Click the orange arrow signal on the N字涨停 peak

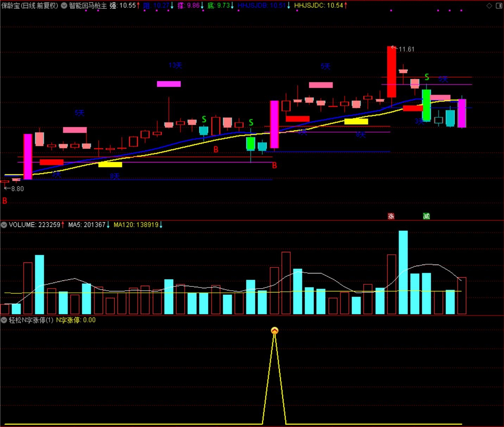click(x=275, y=330)
